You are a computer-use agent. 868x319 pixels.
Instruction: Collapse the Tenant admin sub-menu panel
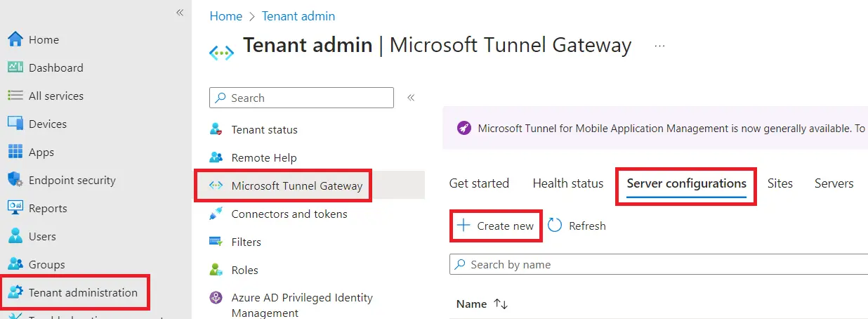(x=412, y=98)
